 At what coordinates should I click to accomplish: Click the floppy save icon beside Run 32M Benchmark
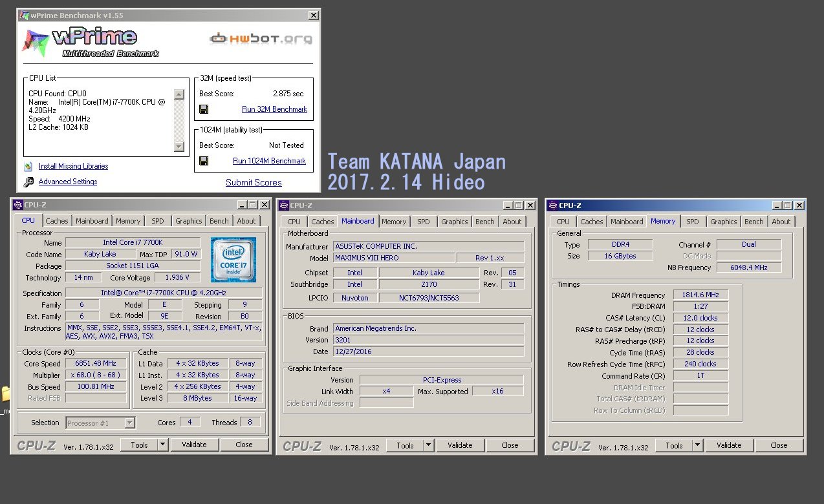204,109
